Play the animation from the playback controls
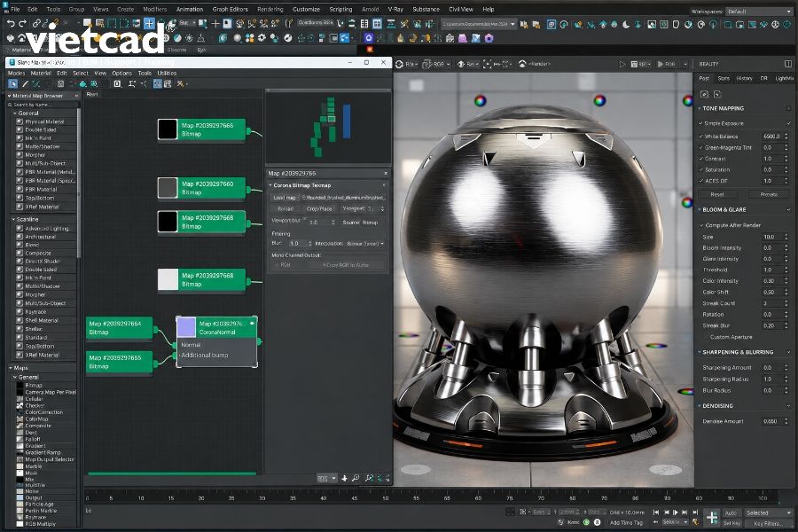This screenshot has width=798, height=532. (676, 512)
